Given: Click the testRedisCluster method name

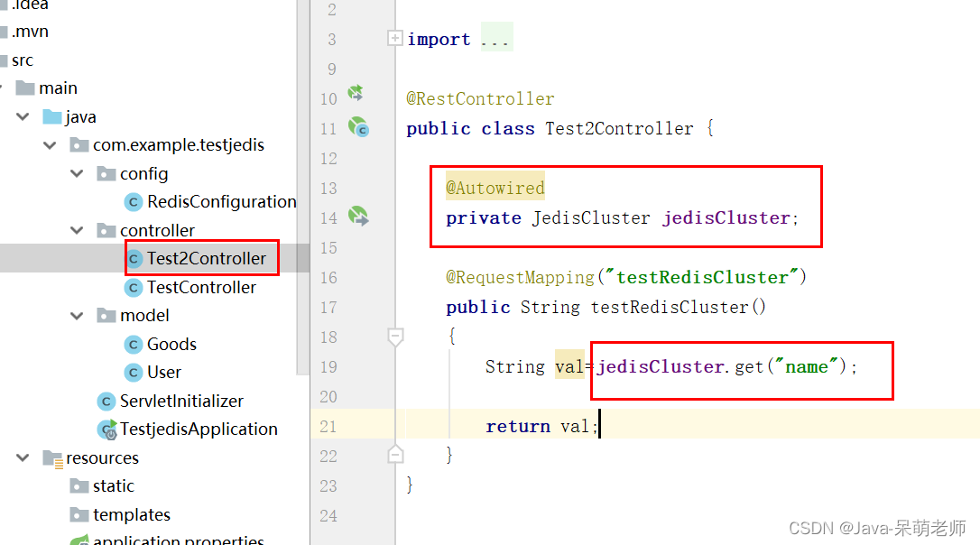Looking at the screenshot, I should pos(670,308).
